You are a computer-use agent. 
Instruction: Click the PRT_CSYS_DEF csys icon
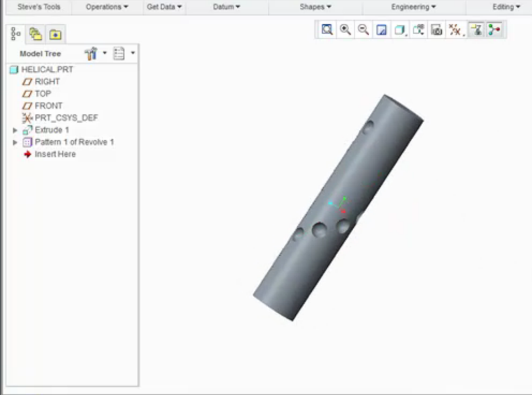tap(27, 118)
